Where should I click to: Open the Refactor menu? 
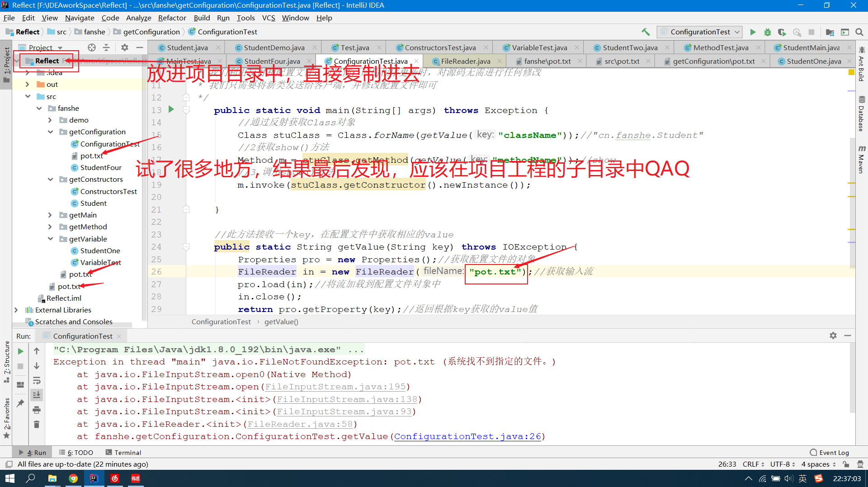(x=172, y=18)
